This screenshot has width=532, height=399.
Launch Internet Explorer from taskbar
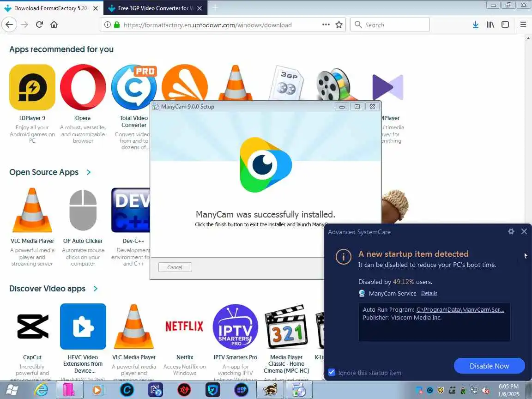click(42, 390)
